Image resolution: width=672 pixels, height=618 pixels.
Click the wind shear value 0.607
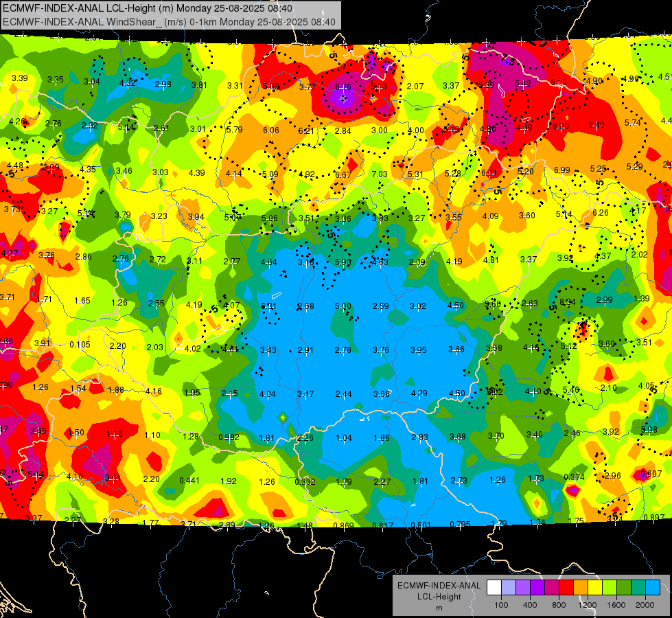coord(651,474)
